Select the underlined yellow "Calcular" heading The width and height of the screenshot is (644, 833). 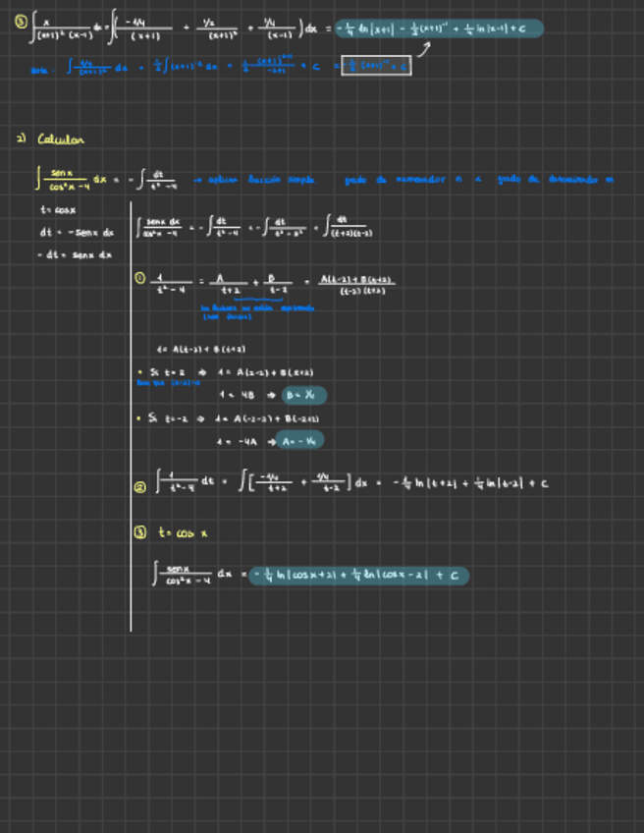61,139
